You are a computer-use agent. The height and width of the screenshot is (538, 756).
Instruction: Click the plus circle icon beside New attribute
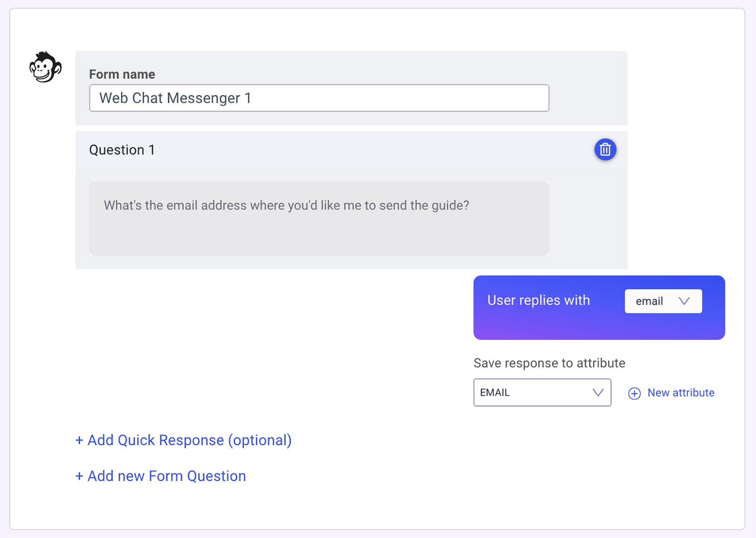point(634,393)
